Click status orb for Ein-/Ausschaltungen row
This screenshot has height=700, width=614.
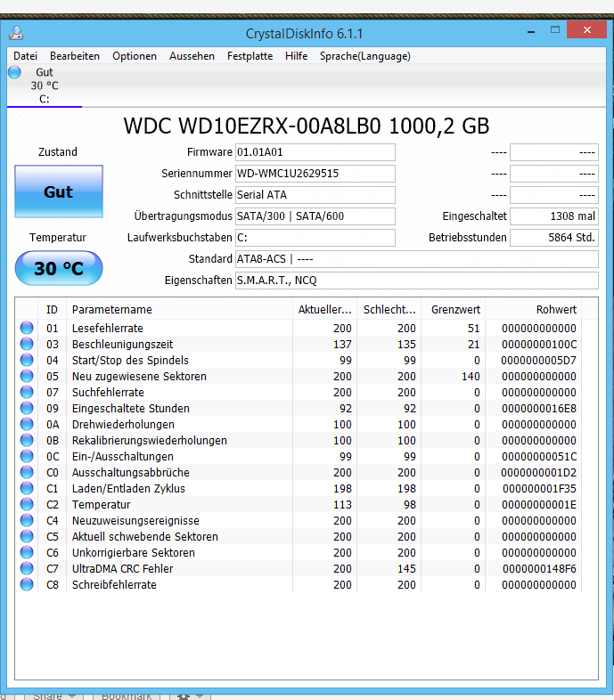click(27, 456)
